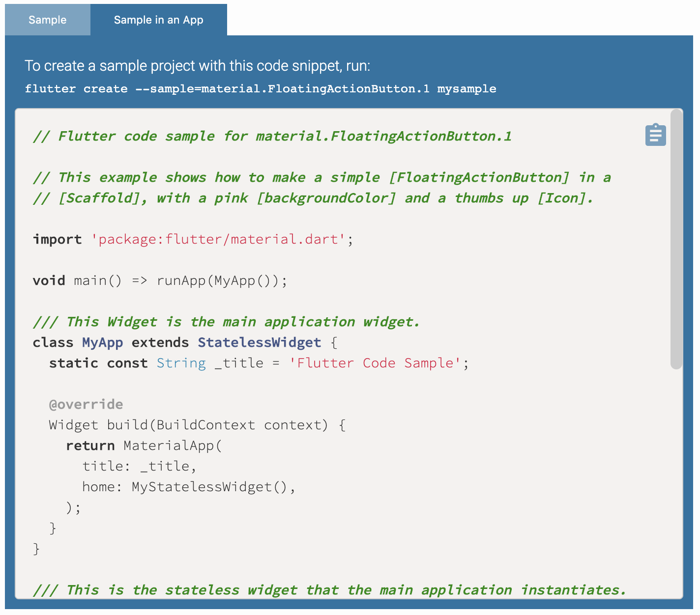700x615 pixels.
Task: Click the title: _title property line
Action: pyautogui.click(x=139, y=466)
